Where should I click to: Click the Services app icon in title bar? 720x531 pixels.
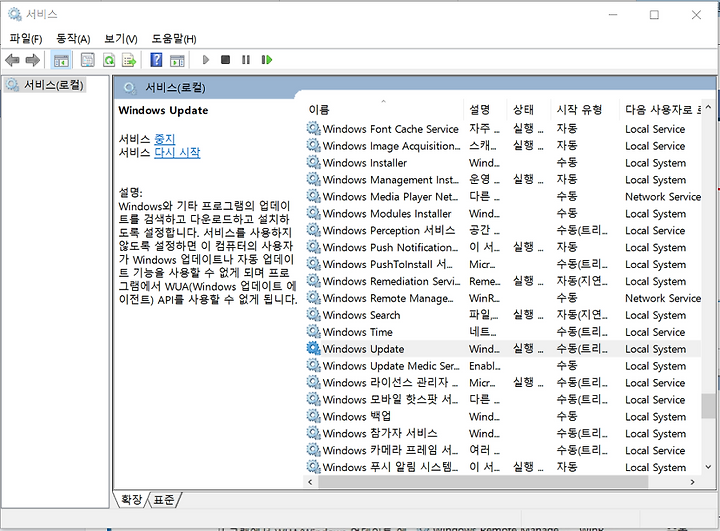click(15, 14)
